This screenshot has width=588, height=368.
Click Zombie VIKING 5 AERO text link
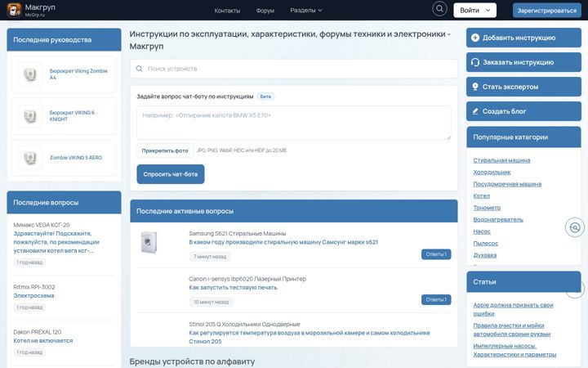76,158
